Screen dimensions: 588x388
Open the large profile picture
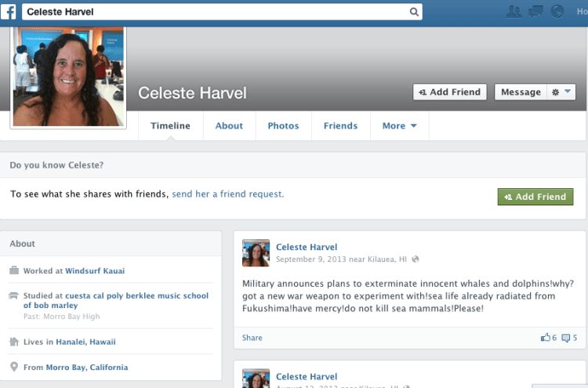pos(68,77)
